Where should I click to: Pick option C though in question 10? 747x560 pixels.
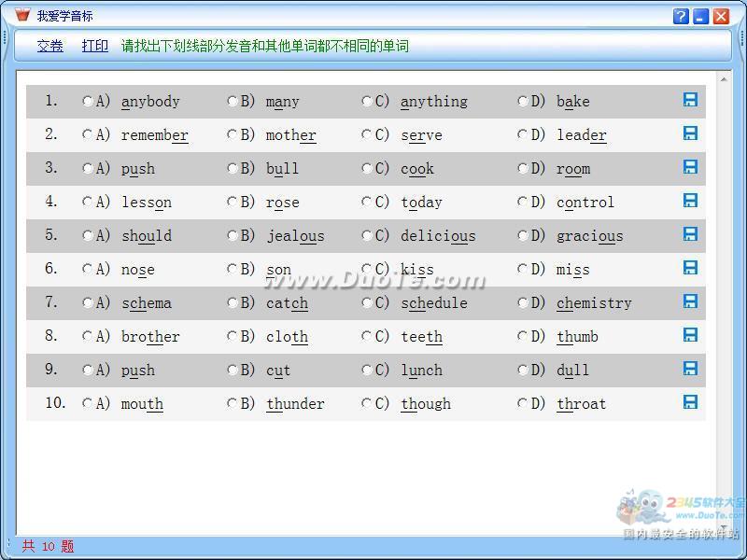pyautogui.click(x=366, y=403)
